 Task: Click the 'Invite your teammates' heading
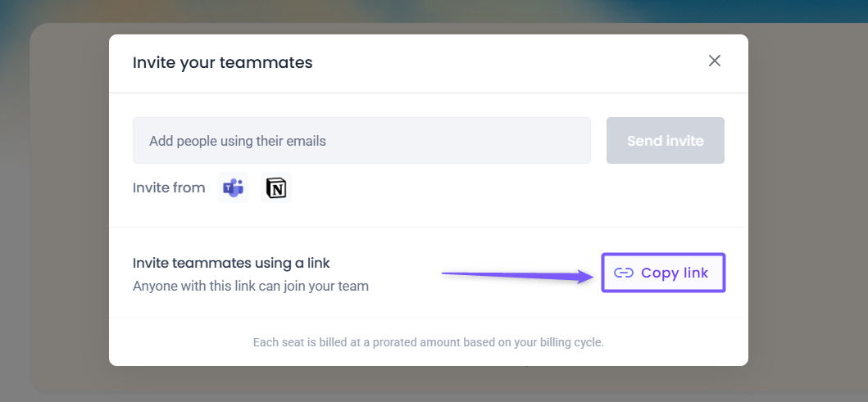222,62
